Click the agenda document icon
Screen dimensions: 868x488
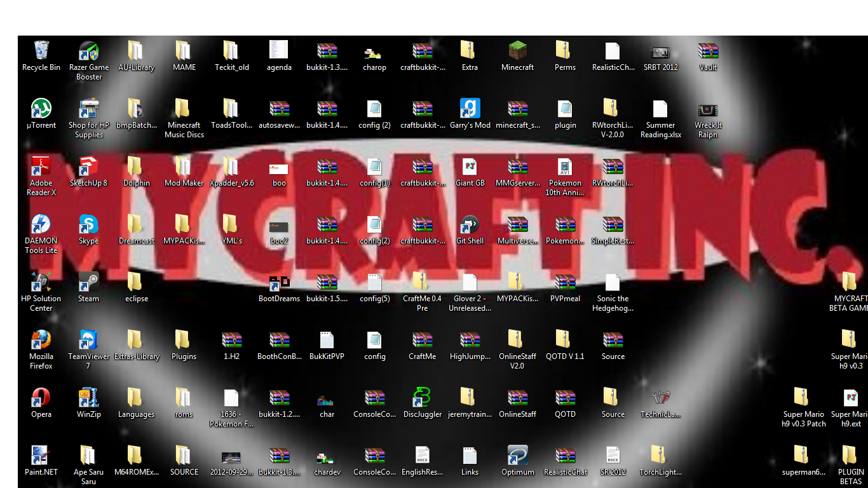pos(278,51)
